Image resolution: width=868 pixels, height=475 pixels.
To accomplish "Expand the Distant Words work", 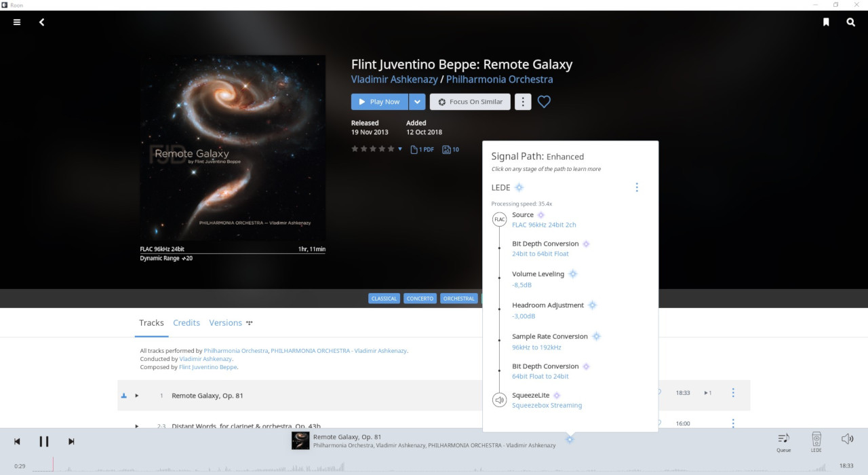I will pos(137,426).
